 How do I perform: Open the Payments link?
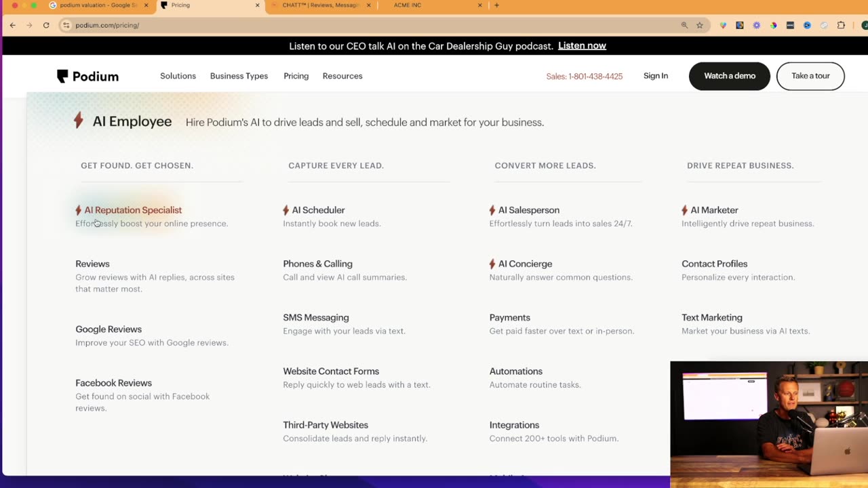pos(510,317)
